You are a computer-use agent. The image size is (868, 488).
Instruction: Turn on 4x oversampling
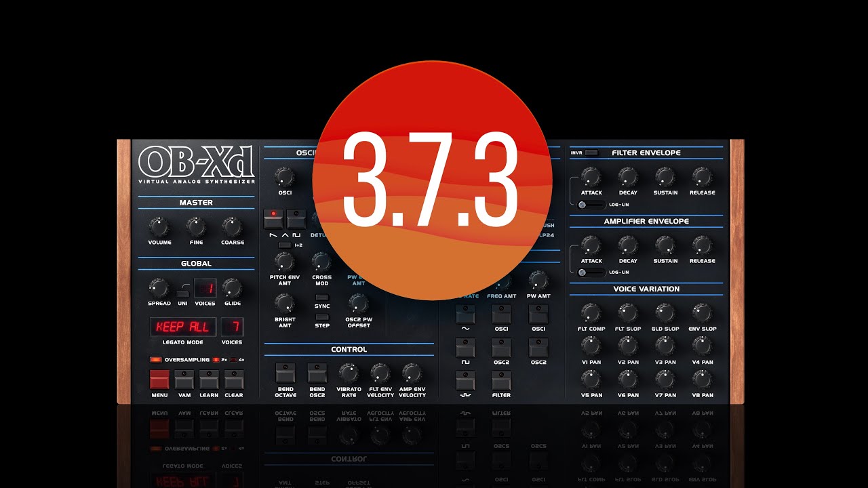click(234, 360)
